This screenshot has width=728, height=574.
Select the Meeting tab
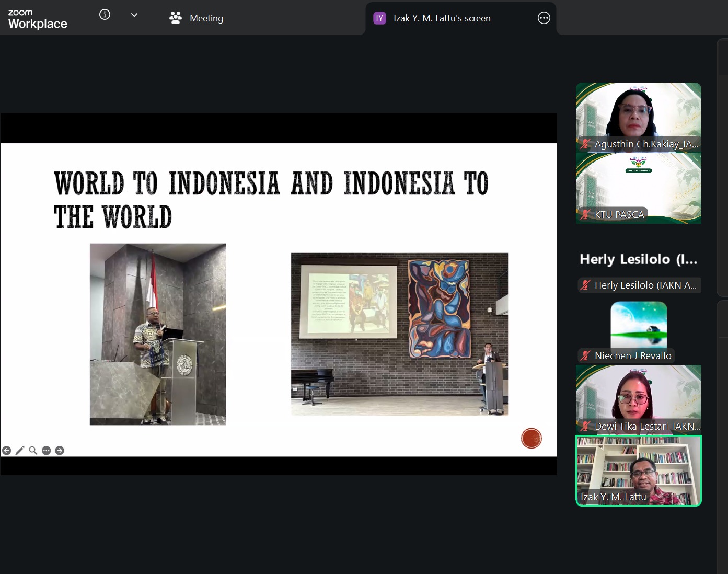(x=197, y=18)
